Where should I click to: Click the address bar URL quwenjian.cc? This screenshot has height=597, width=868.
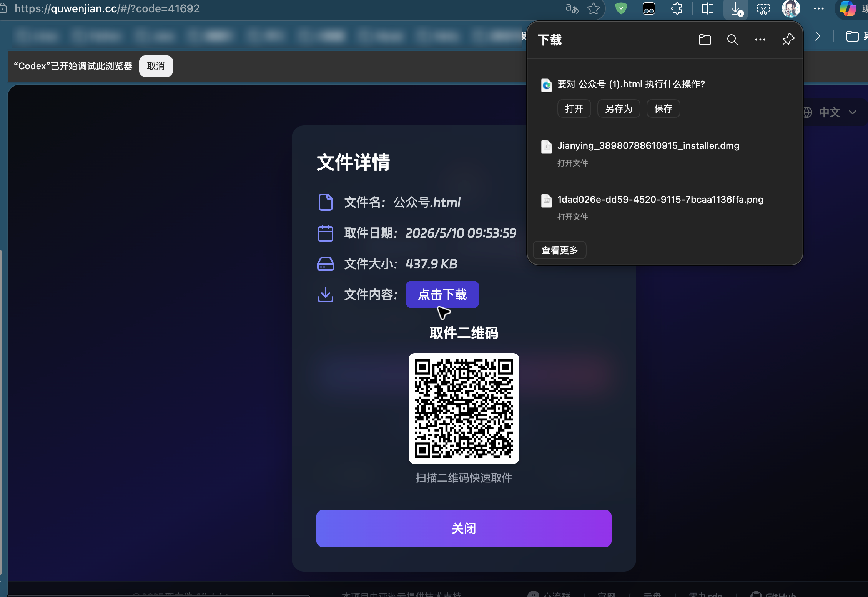point(107,8)
